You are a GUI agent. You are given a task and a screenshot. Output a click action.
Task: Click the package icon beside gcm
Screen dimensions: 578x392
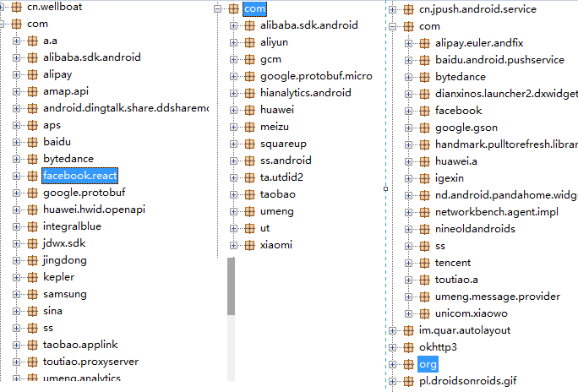pyautogui.click(x=250, y=59)
